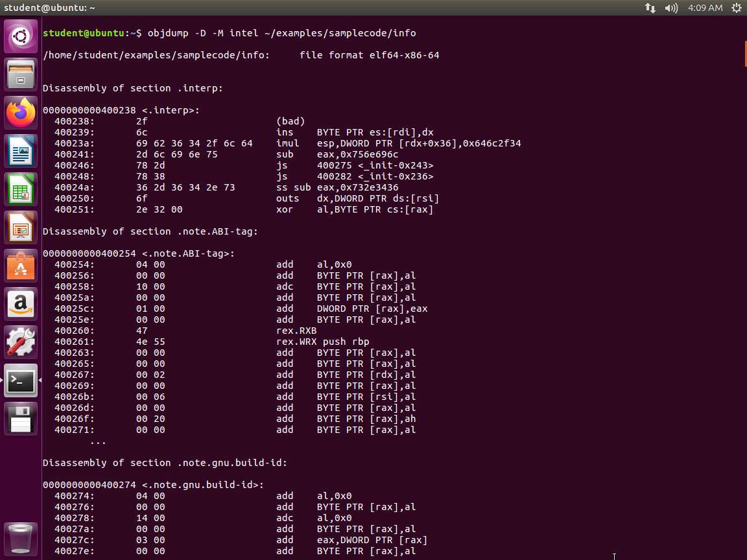Open the session gear menu
Image resolution: width=747 pixels, height=560 pixels.
tap(736, 8)
